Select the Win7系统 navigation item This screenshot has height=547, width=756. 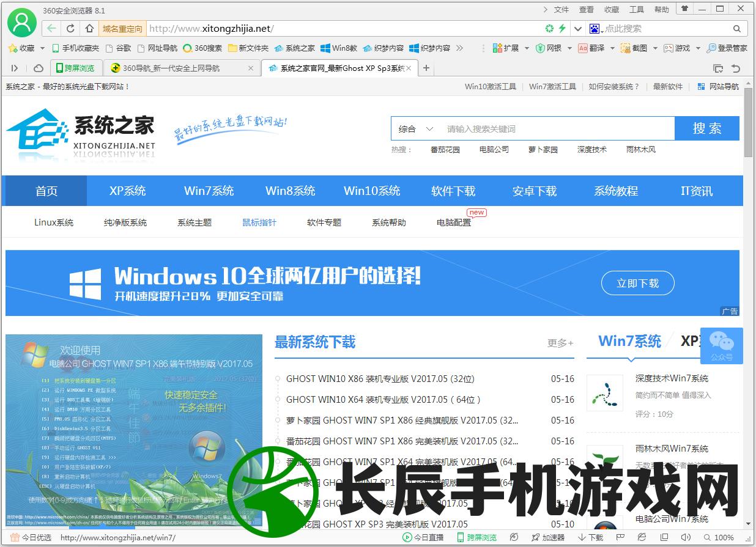209,191
